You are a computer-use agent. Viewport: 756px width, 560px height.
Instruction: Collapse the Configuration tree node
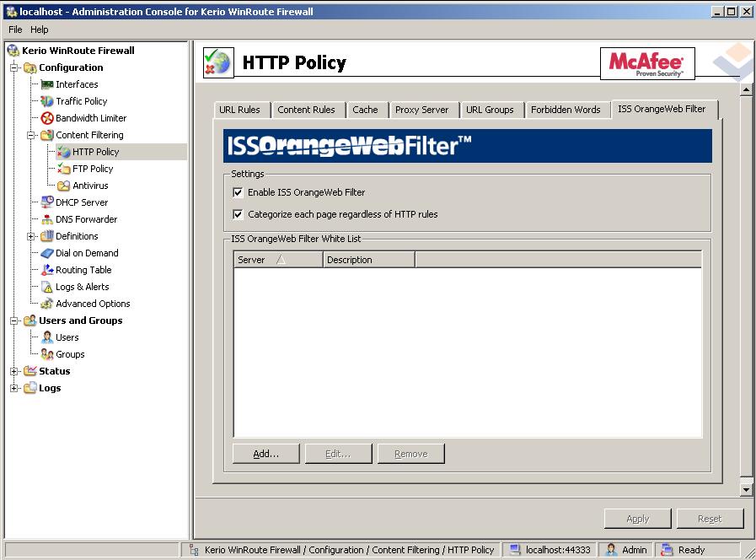click(x=14, y=67)
